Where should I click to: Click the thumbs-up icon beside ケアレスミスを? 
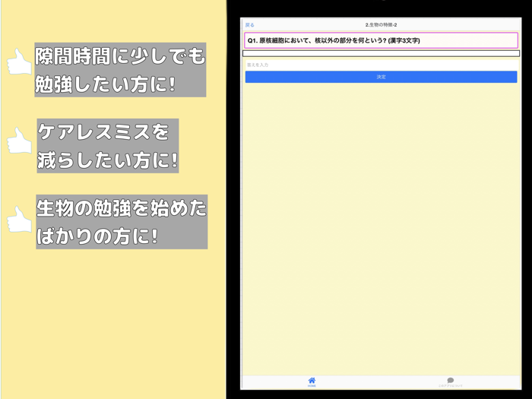coord(19,141)
